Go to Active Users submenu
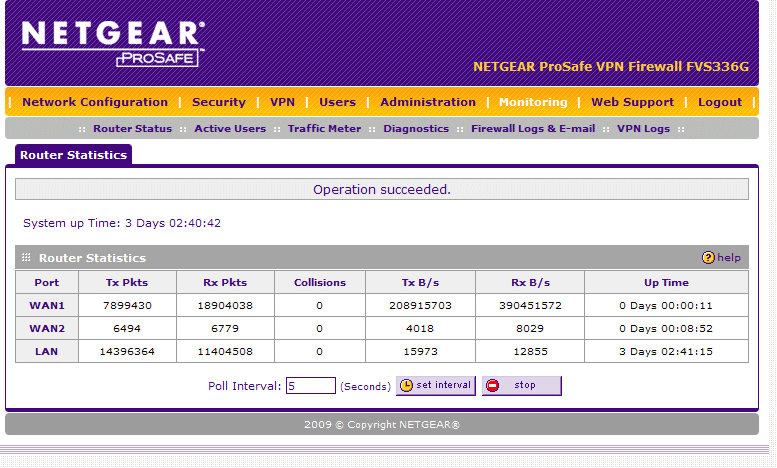This screenshot has height=468, width=777. [230, 129]
